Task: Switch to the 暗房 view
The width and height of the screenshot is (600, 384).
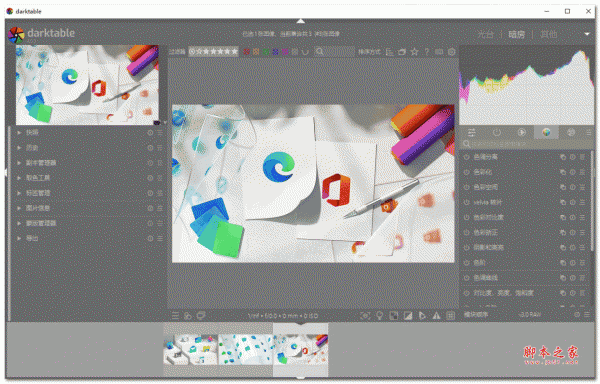Action: pos(516,34)
